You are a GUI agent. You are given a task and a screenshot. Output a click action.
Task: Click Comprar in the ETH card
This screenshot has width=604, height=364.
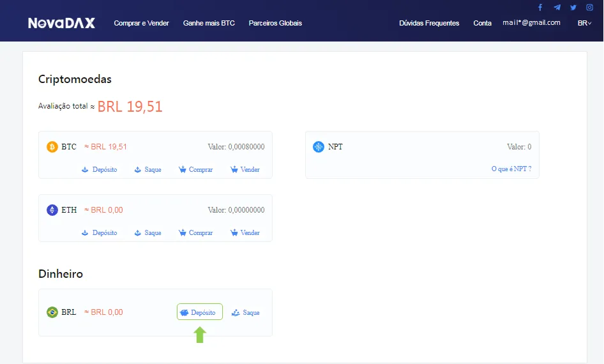195,232
